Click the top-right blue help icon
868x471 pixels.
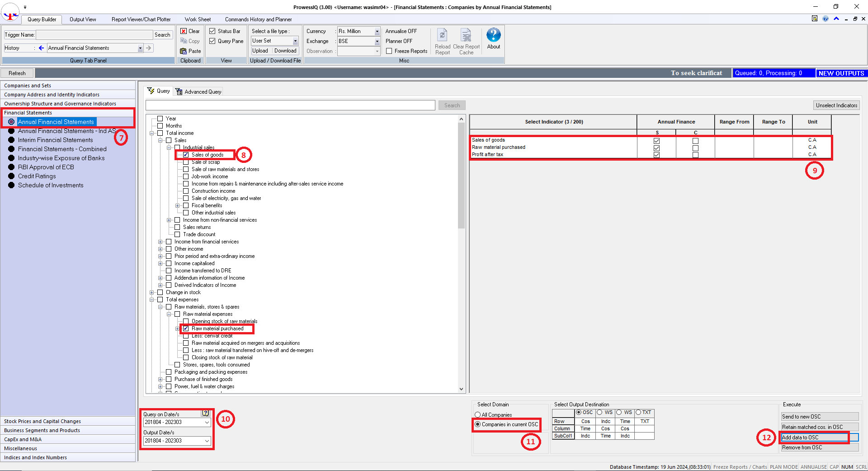pyautogui.click(x=826, y=19)
